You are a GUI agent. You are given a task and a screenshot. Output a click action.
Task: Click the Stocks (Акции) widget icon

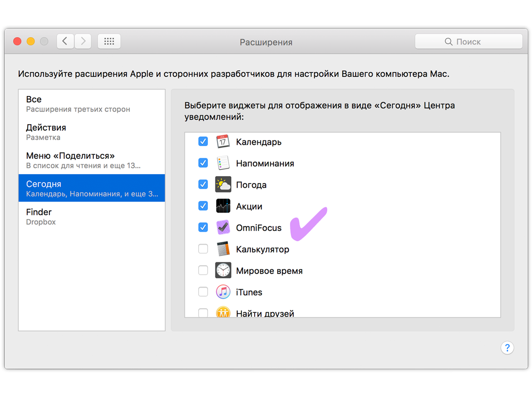(223, 206)
